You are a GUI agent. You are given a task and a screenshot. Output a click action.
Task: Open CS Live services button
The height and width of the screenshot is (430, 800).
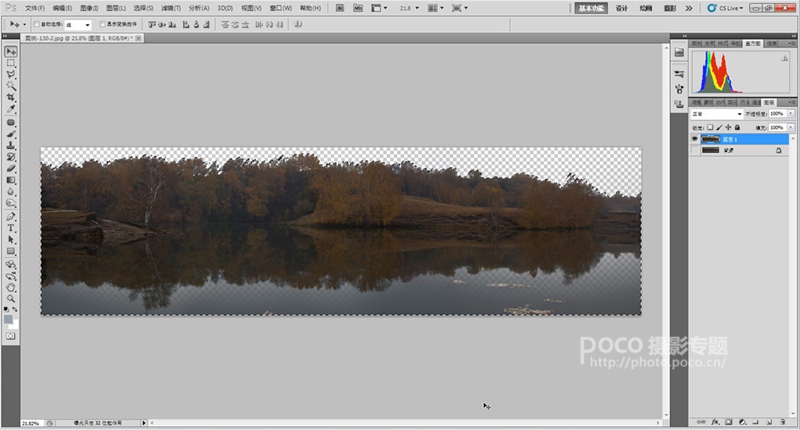pyautogui.click(x=725, y=8)
